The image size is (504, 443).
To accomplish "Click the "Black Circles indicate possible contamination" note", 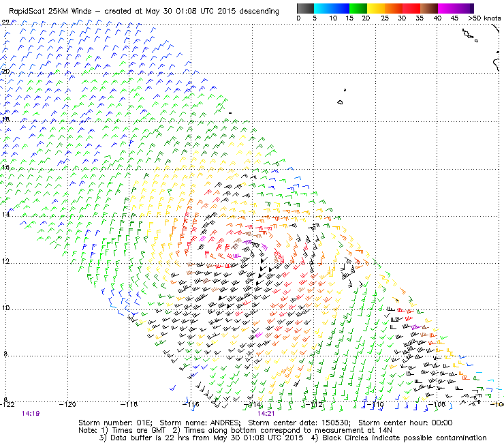I will click(405, 438).
